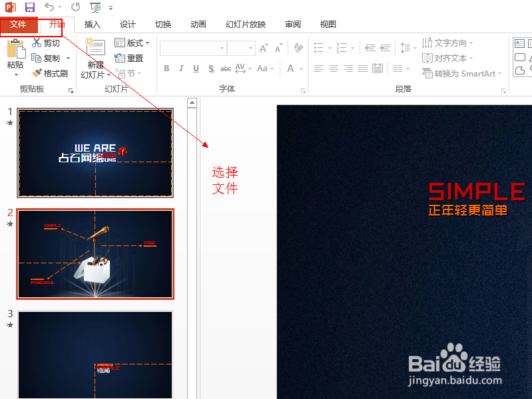Open the 对齐文本 (Align Text) menu
Viewport: 532px width, 399px height.
[x=447, y=59]
